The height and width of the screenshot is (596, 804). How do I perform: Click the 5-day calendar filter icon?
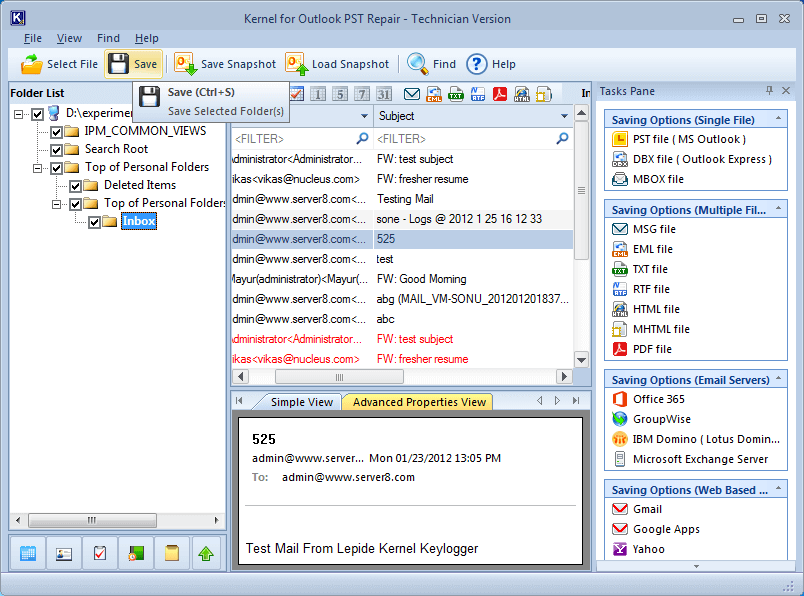pyautogui.click(x=340, y=94)
